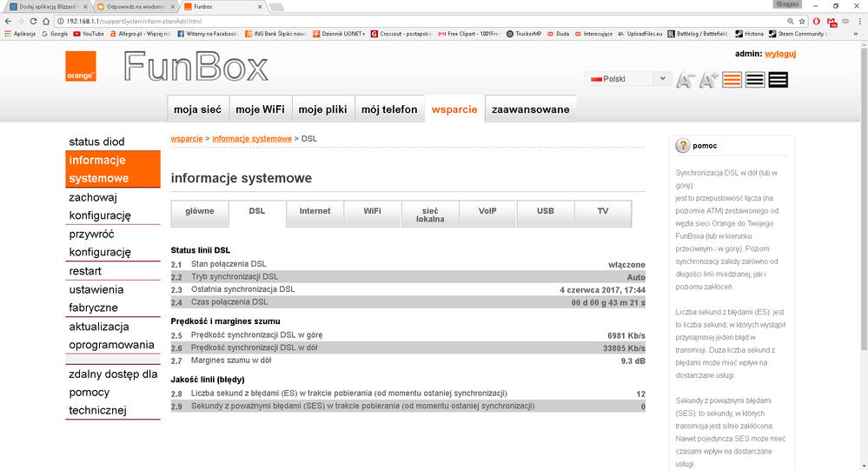
Task: Open the TruckerMP bookmark
Action: (524, 34)
